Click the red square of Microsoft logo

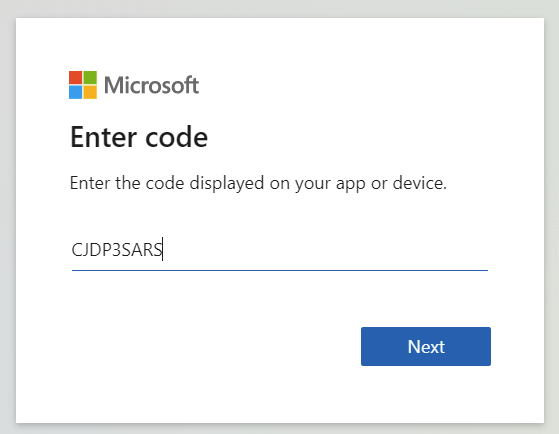pos(76,78)
